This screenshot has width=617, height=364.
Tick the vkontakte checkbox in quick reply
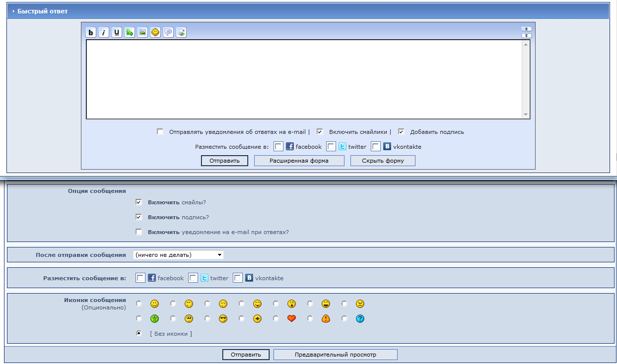tap(376, 146)
